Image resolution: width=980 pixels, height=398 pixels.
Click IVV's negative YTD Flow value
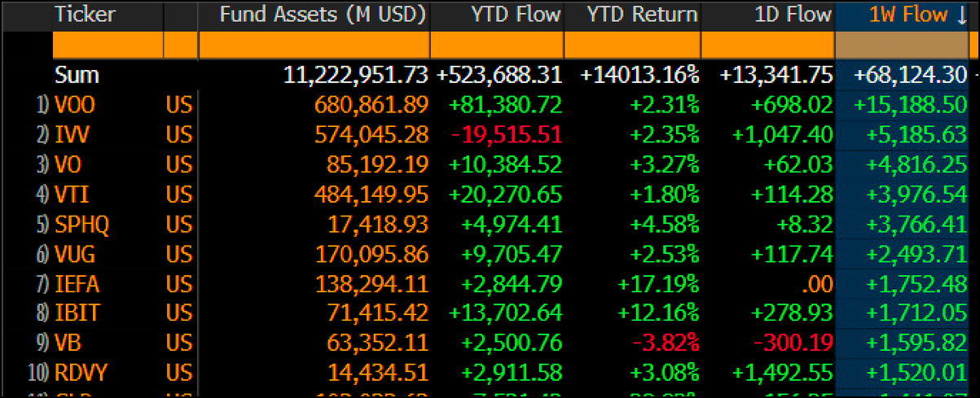pyautogui.click(x=510, y=135)
